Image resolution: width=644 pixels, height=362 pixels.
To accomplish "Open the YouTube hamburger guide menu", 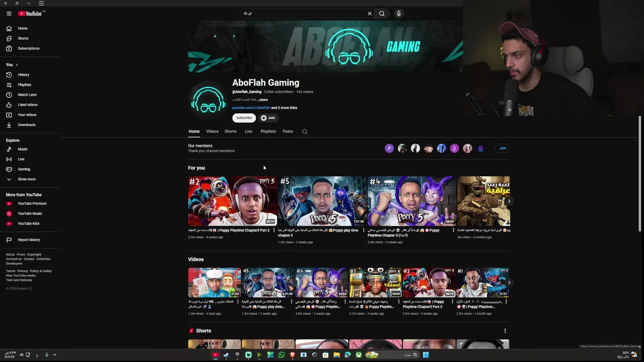I will [x=9, y=14].
